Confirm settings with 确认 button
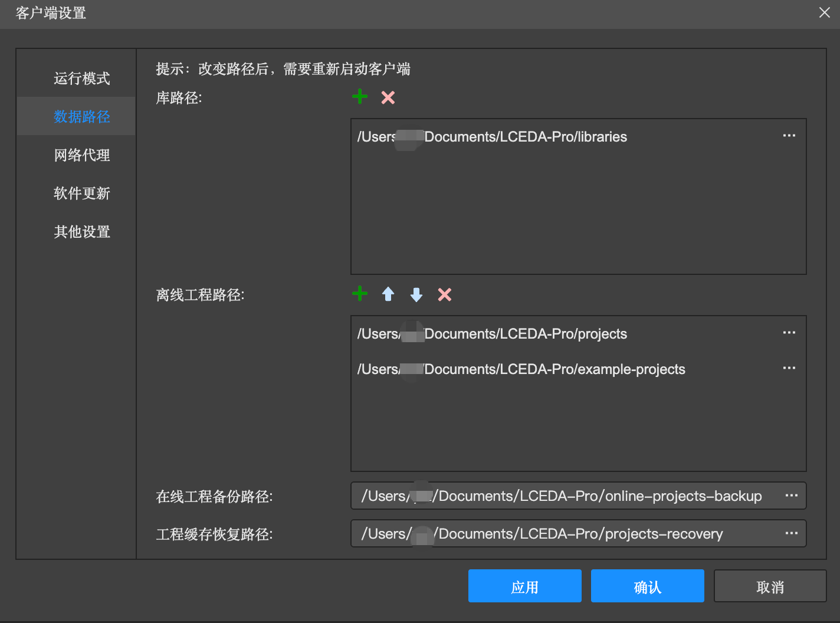 coord(647,586)
